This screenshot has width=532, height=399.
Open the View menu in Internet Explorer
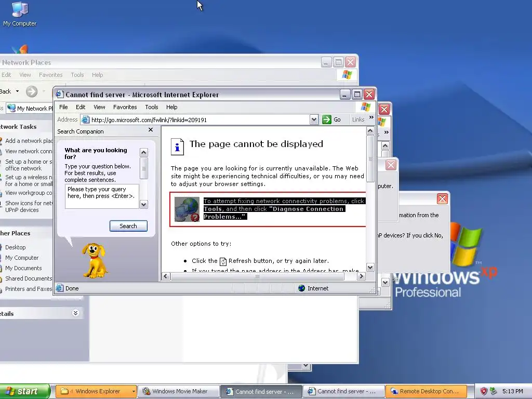(x=99, y=107)
